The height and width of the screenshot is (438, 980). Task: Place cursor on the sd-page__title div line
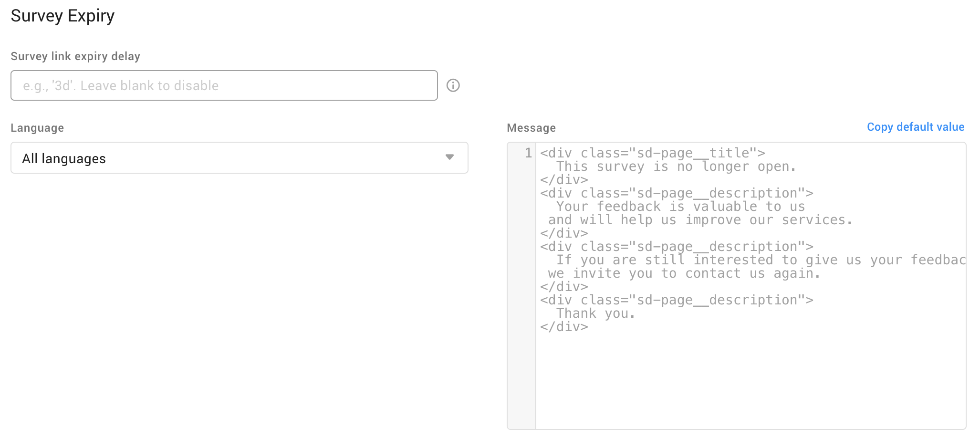(652, 153)
